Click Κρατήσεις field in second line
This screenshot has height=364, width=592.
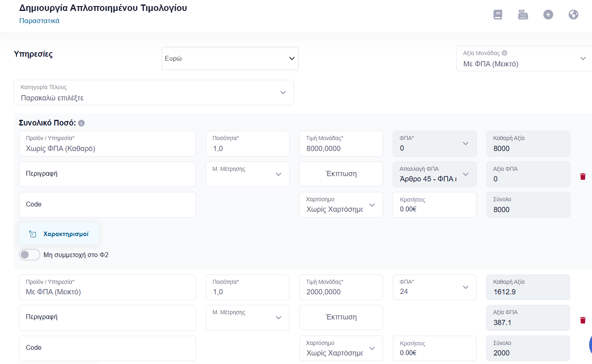pyautogui.click(x=434, y=348)
